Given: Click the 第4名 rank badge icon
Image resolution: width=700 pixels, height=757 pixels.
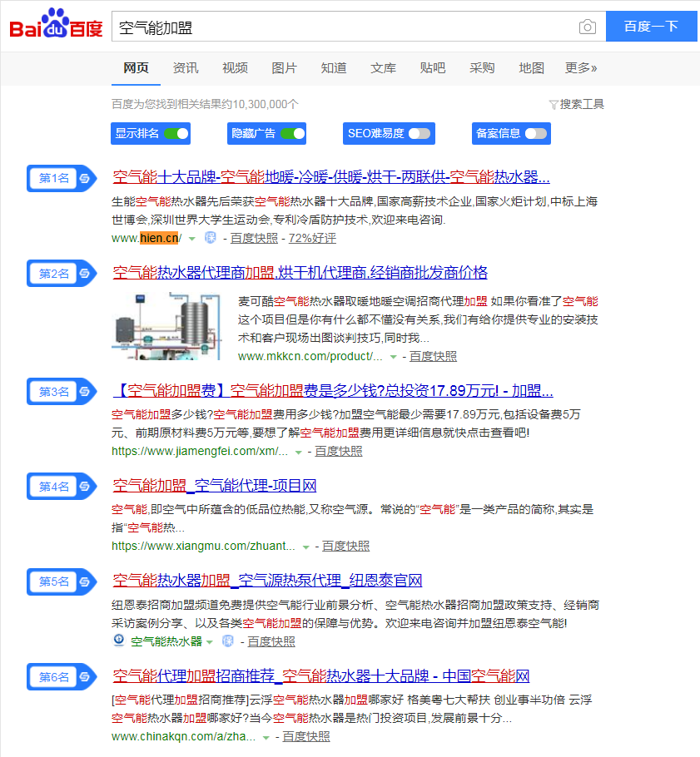Looking at the screenshot, I should [62, 486].
